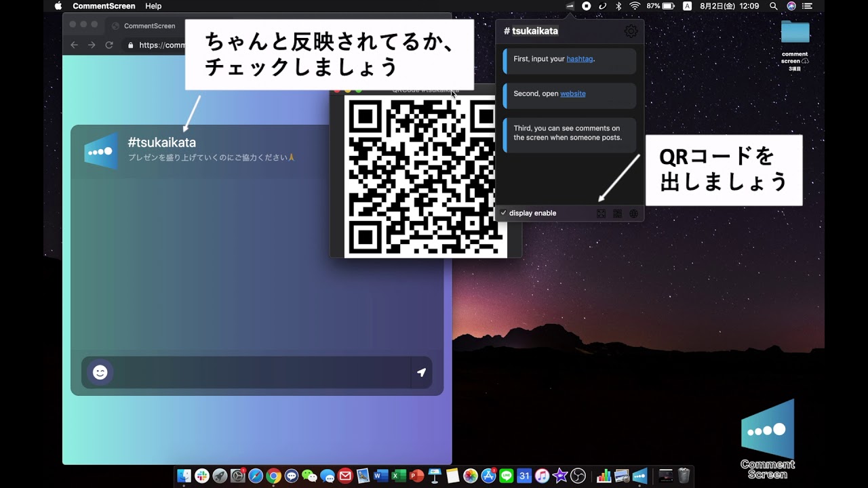The image size is (868, 488).
Task: Click the battery 87% indicator
Action: point(660,6)
